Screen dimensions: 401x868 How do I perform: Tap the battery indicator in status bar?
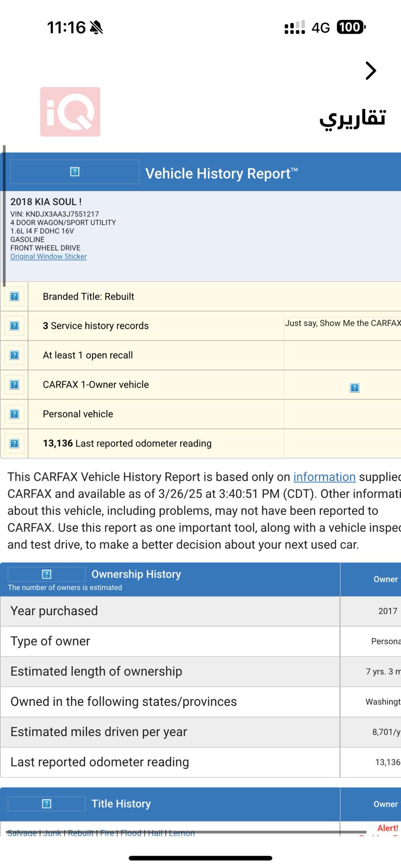click(x=351, y=27)
